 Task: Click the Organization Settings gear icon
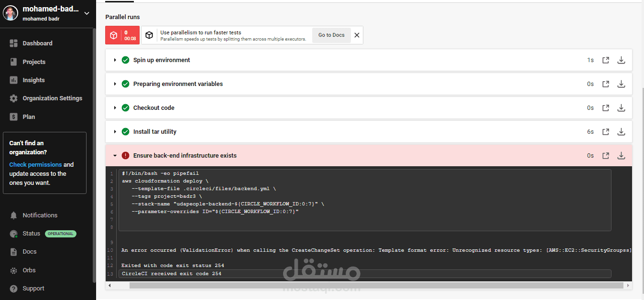point(13,98)
